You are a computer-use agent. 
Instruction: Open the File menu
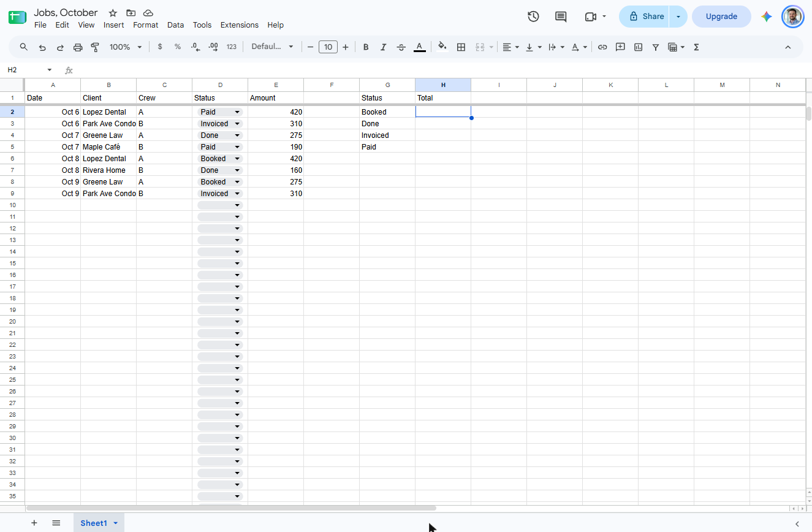click(40, 25)
